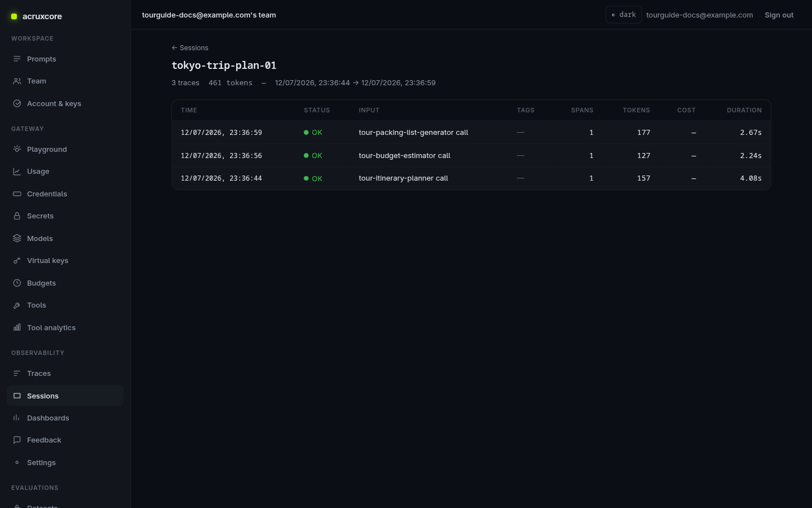
Task: Click the Tool analytics bar icon
Action: point(17,328)
